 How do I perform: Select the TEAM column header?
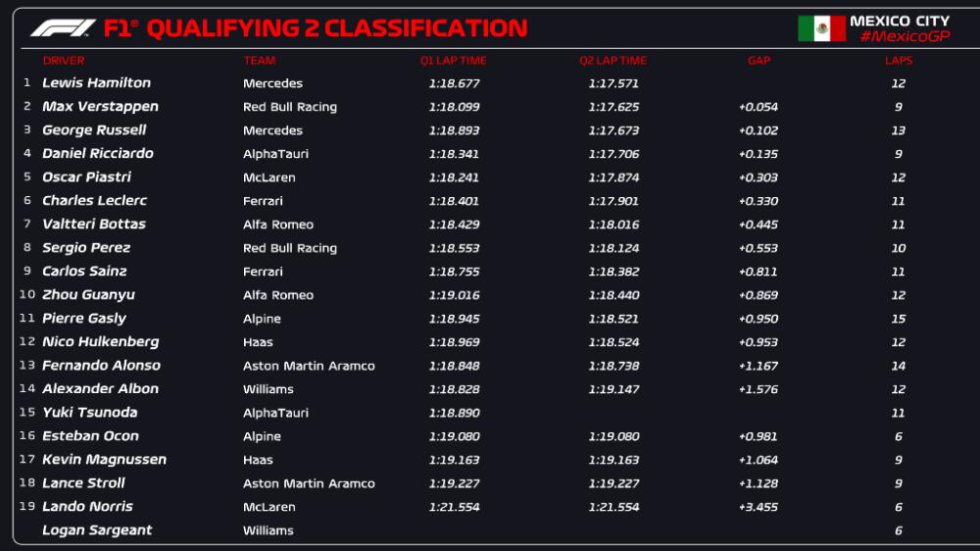(259, 61)
